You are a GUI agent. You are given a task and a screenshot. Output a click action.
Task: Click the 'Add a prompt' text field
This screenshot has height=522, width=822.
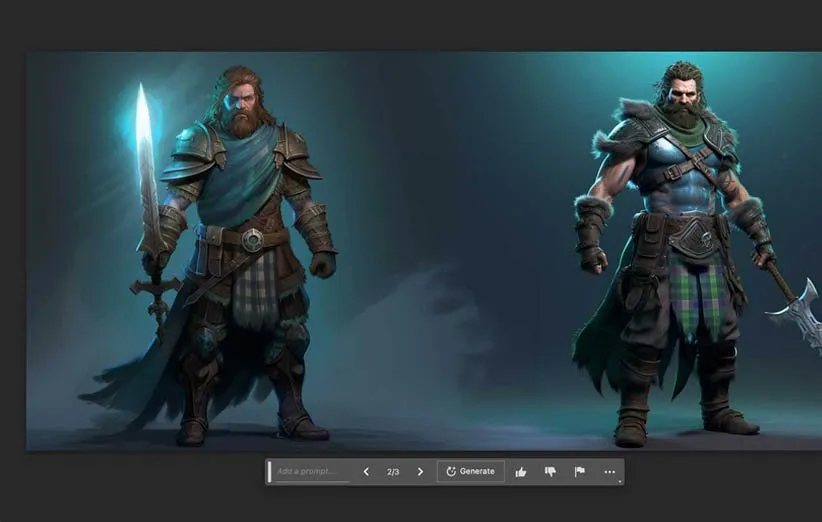tap(312, 472)
